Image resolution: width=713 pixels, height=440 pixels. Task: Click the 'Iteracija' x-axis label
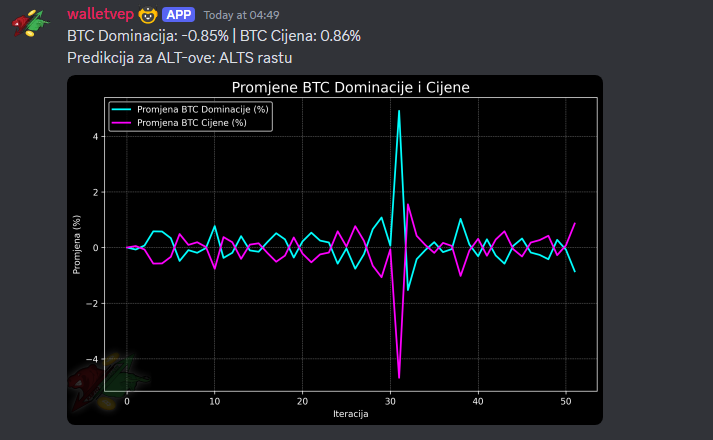351,414
